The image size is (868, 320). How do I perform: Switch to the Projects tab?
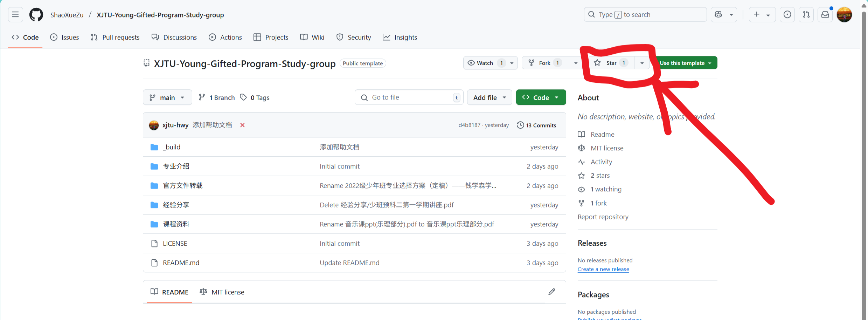pos(271,37)
